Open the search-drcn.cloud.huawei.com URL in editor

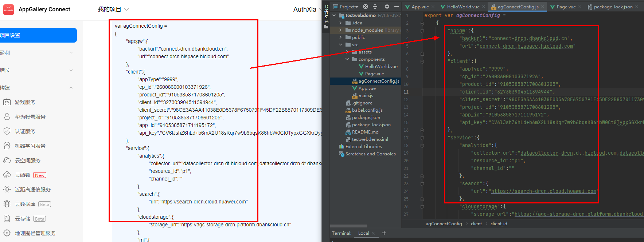click(543, 191)
